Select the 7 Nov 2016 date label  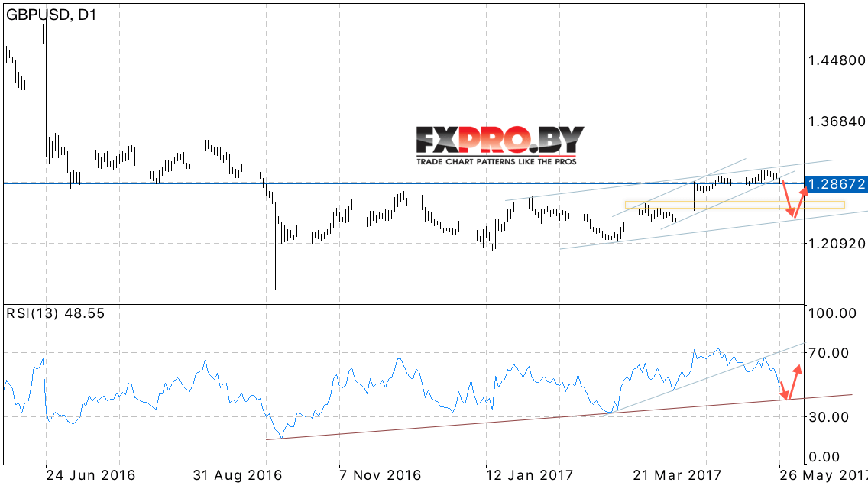pyautogui.click(x=381, y=475)
